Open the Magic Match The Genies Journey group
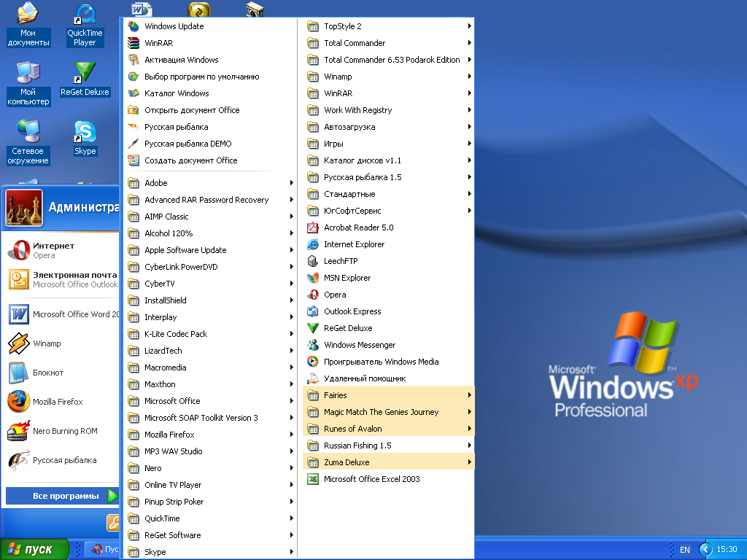This screenshot has height=560, width=747. point(388,412)
